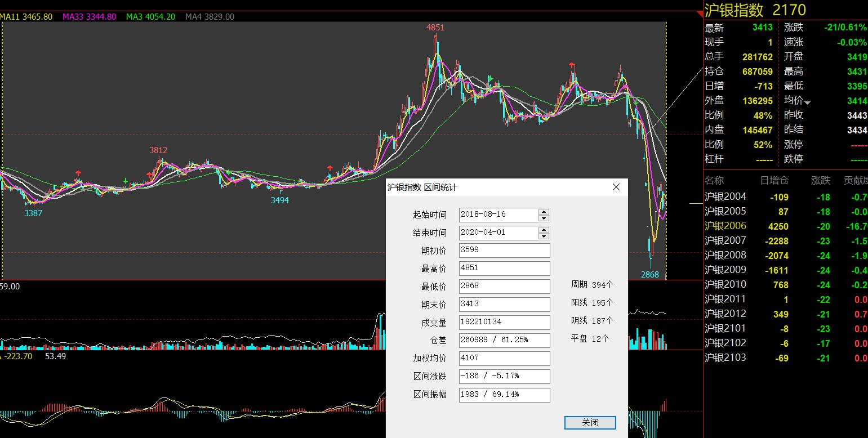Close the 区间统计 dialog with its X
This screenshot has height=438, width=868.
[x=616, y=187]
